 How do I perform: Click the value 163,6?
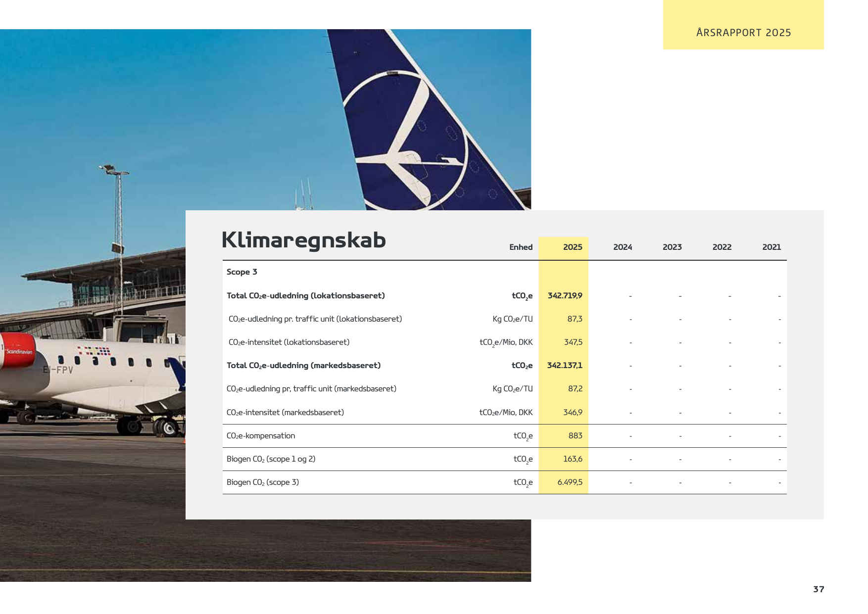(x=573, y=459)
